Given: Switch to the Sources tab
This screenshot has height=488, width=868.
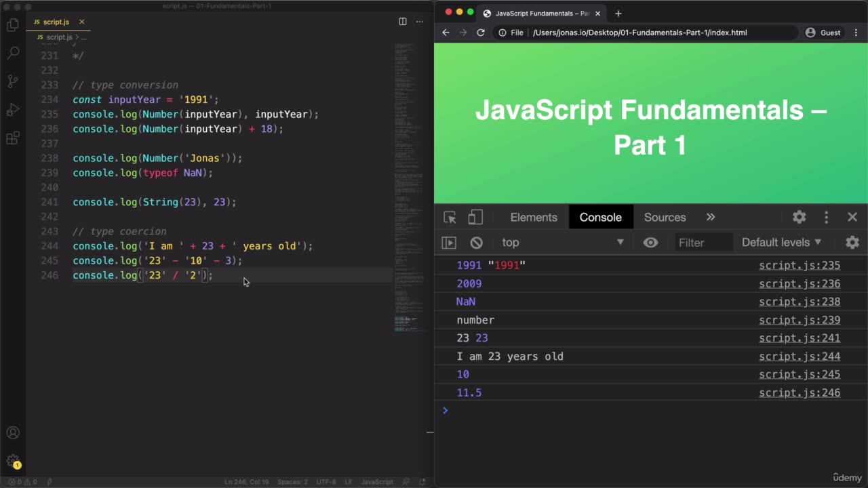Looking at the screenshot, I should coord(665,217).
